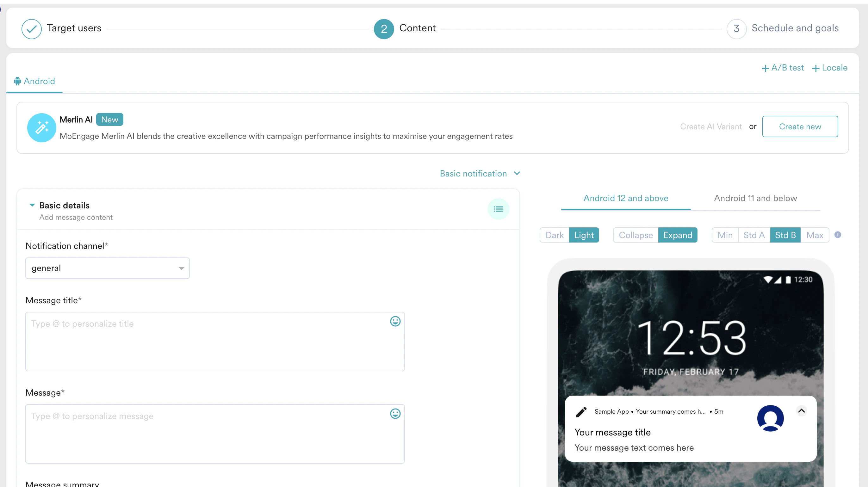The width and height of the screenshot is (868, 487).
Task: Click the user avatar in notification preview
Action: [770, 418]
